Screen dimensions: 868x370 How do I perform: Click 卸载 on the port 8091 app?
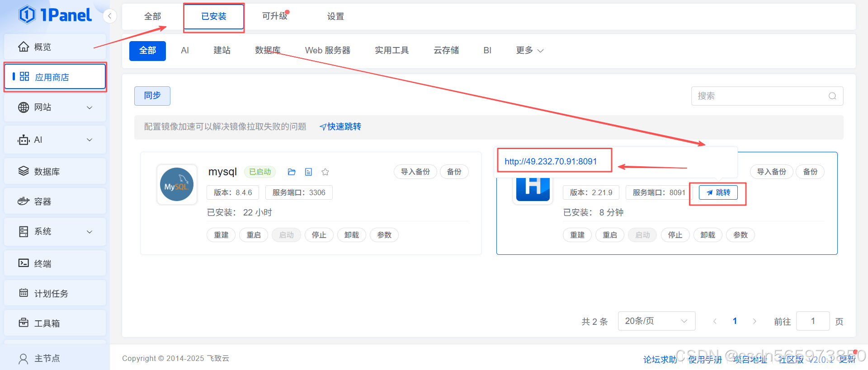tap(708, 235)
